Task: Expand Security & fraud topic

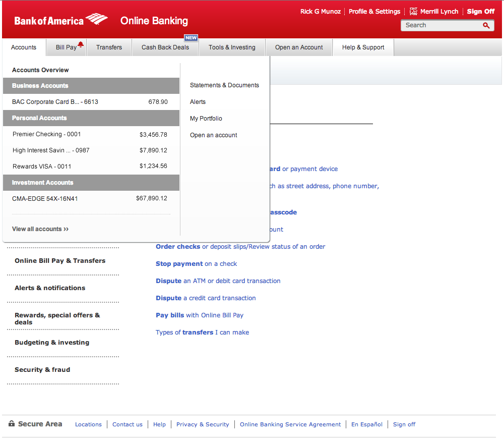Action: [x=42, y=370]
